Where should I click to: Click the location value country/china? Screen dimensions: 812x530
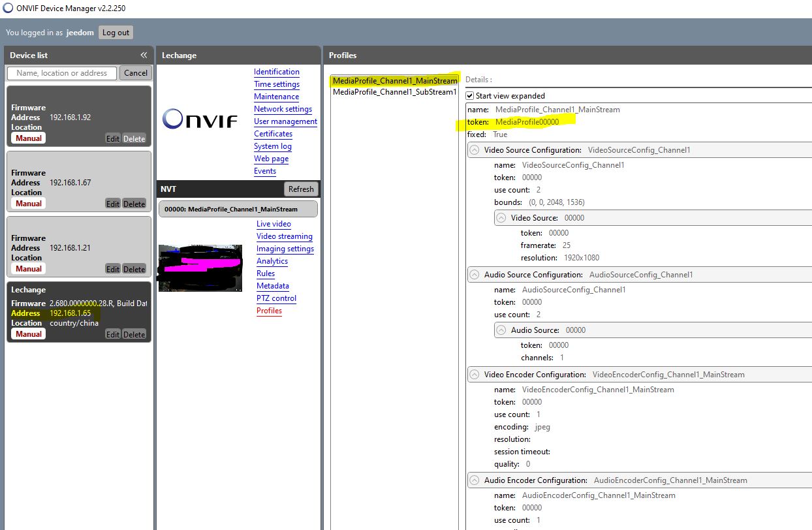pos(74,323)
